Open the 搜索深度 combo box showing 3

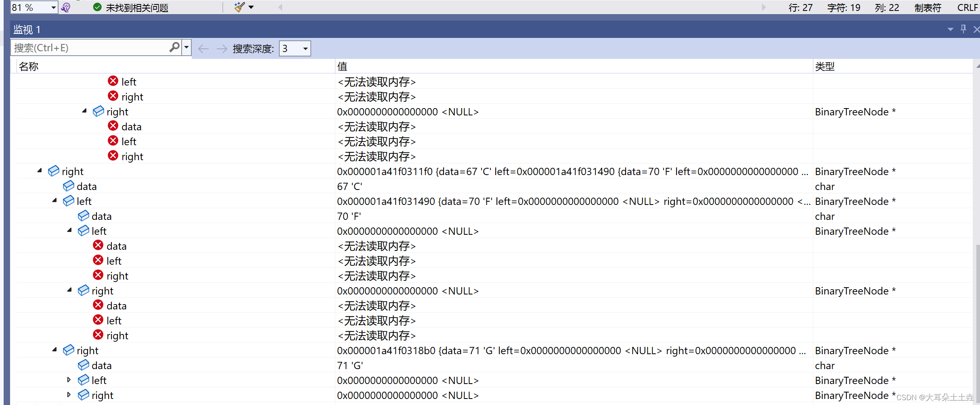tap(295, 48)
